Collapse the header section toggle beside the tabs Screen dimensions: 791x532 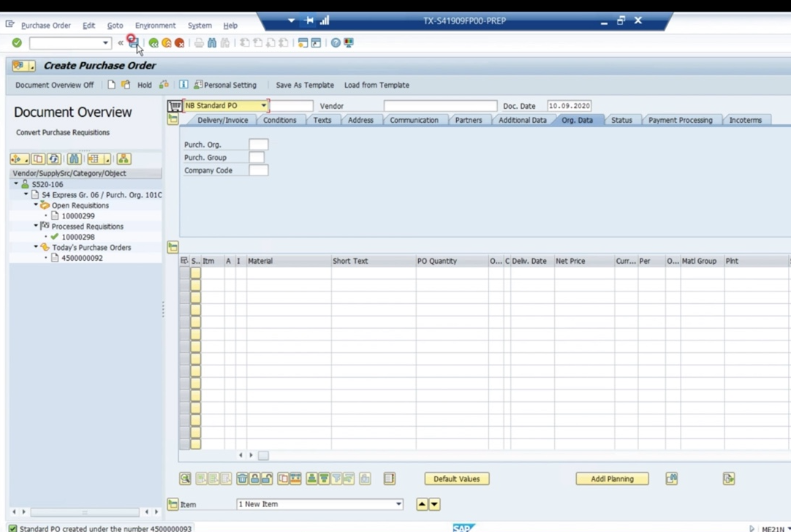173,120
